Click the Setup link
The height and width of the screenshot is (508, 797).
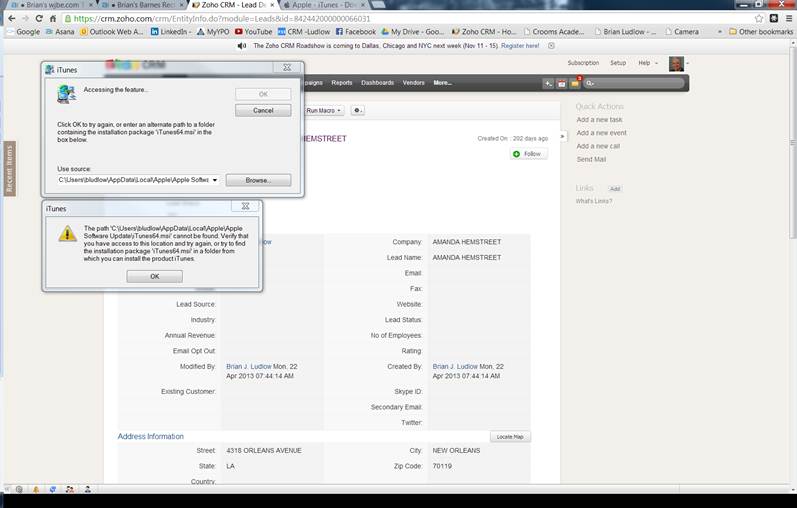click(618, 63)
